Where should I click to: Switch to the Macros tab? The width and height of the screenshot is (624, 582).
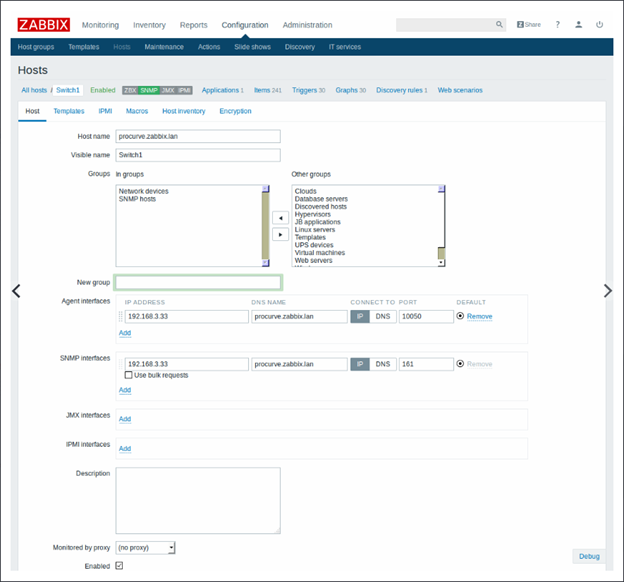pos(137,111)
